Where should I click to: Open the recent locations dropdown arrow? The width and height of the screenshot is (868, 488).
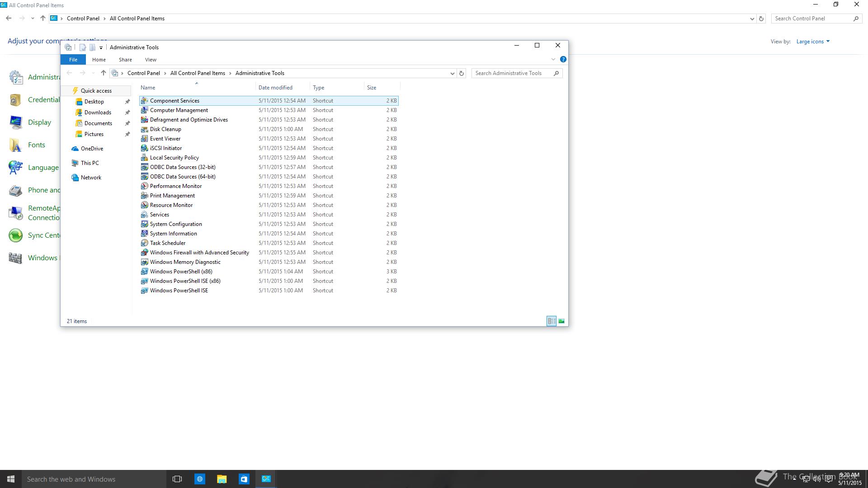pyautogui.click(x=93, y=73)
